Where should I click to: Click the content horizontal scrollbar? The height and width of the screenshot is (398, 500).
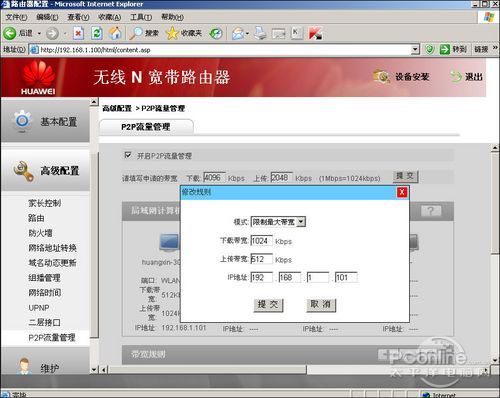click(207, 369)
